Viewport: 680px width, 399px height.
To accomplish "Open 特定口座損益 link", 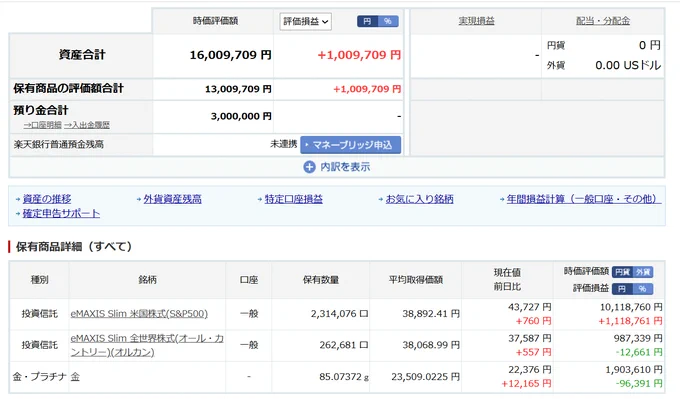I will [294, 199].
